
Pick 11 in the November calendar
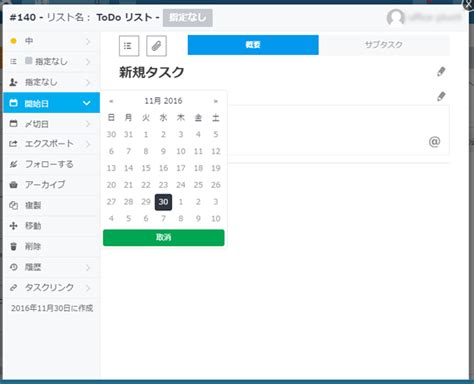(x=198, y=152)
